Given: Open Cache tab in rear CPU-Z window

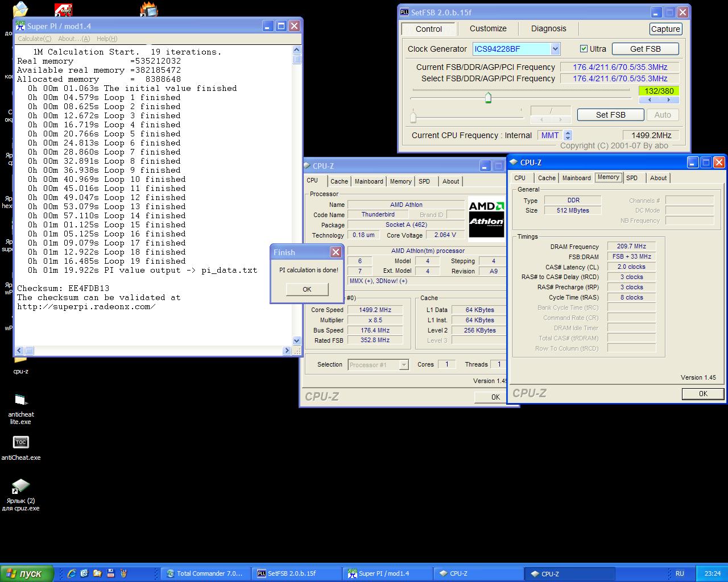Looking at the screenshot, I should [339, 181].
